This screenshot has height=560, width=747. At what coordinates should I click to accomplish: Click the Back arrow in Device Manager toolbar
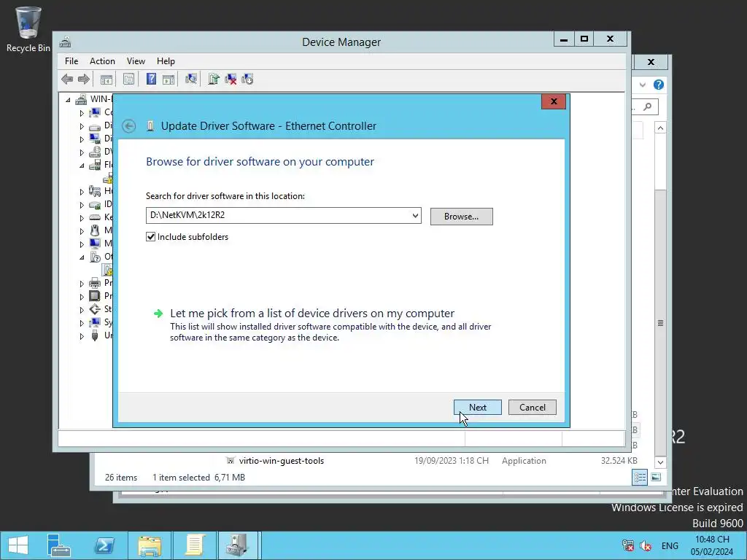[x=67, y=79]
